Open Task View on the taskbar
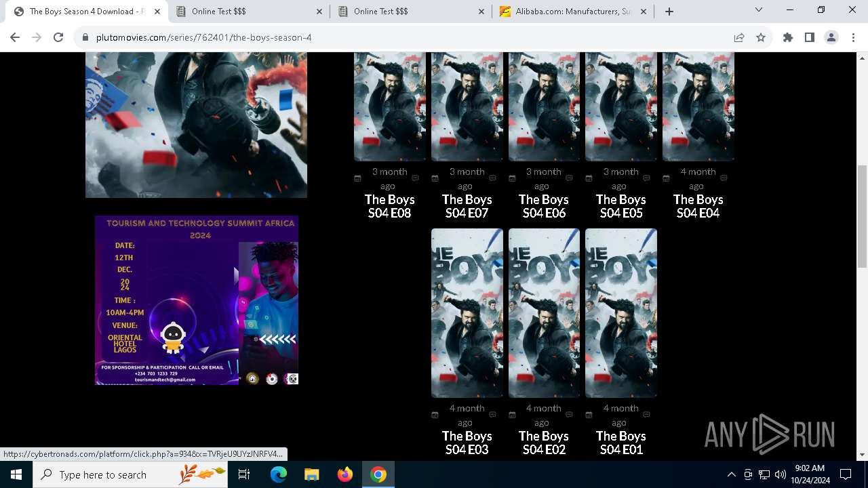The height and width of the screenshot is (488, 868). pos(244,474)
